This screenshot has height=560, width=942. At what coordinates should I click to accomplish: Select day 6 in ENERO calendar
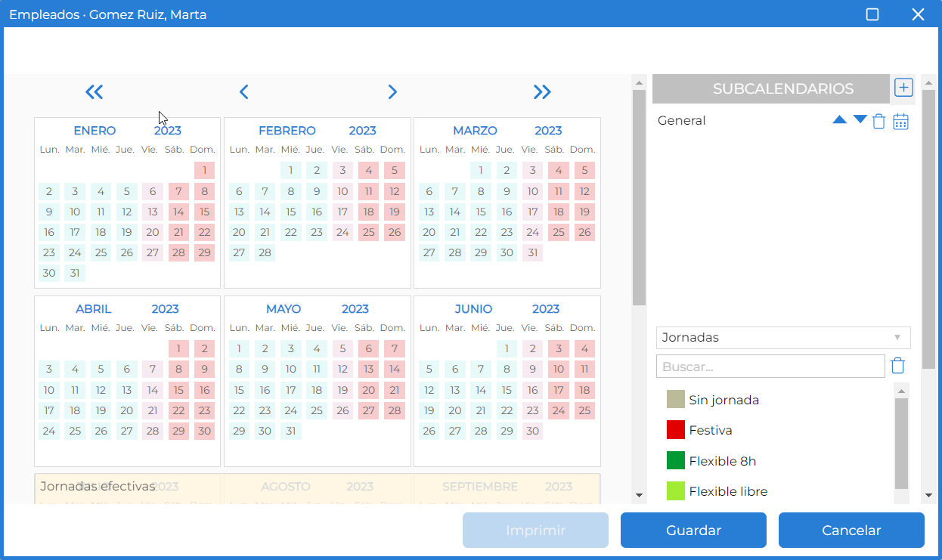coord(153,191)
